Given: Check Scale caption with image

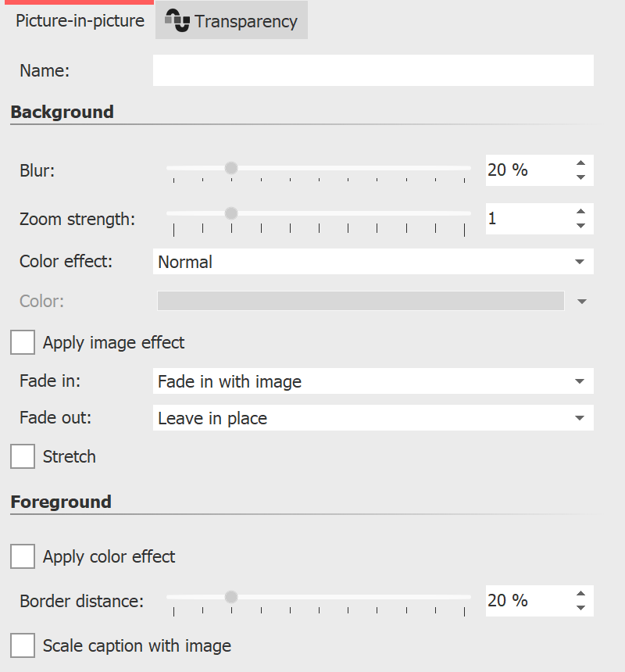Looking at the screenshot, I should point(22,645).
